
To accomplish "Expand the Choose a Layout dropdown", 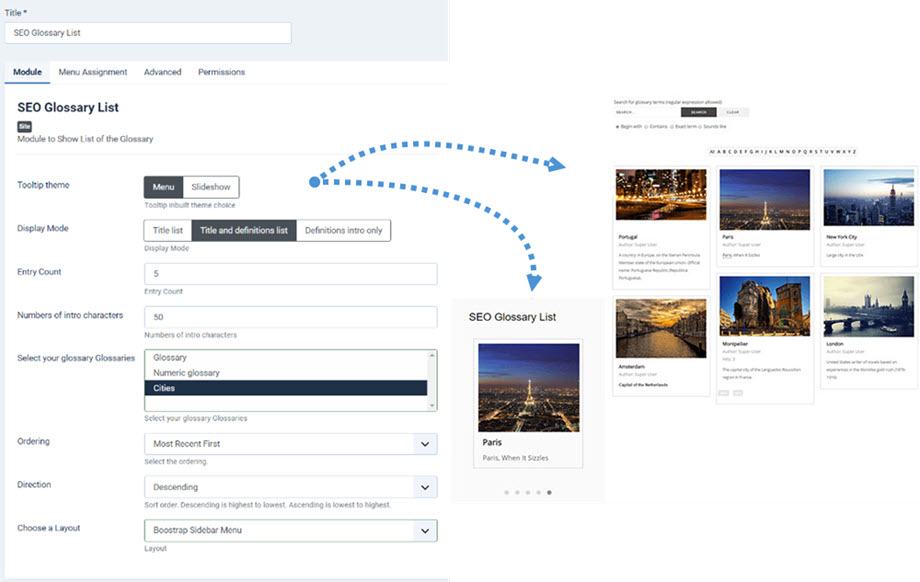I will tap(290, 530).
